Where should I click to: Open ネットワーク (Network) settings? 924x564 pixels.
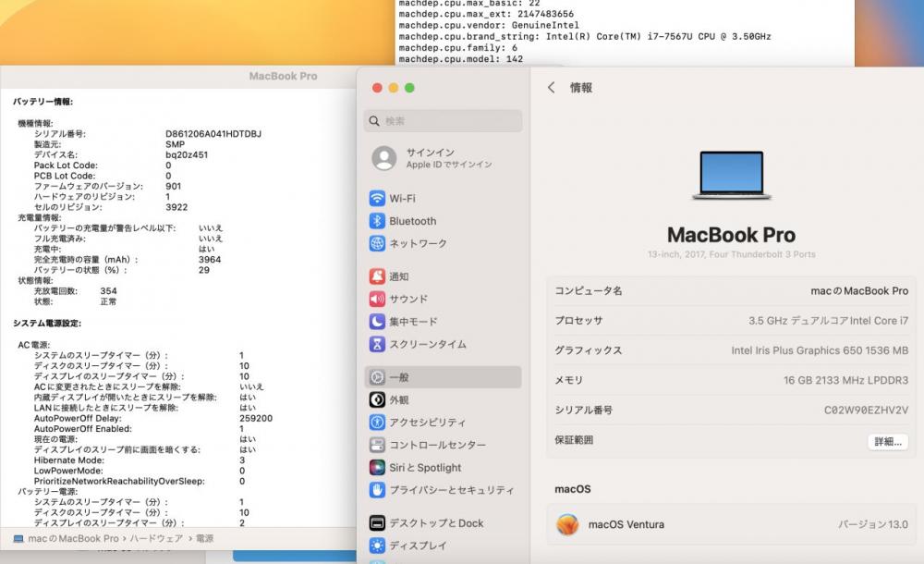pos(443,243)
